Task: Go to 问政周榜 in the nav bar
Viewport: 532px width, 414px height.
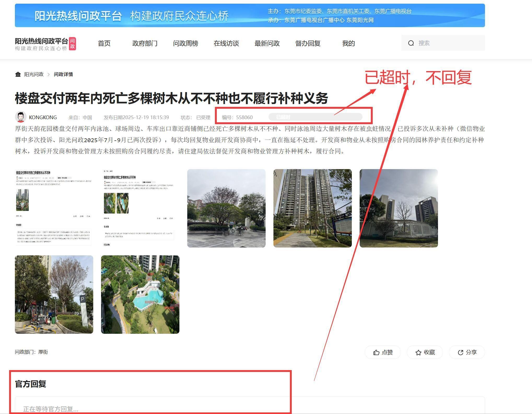Action: [x=185, y=43]
